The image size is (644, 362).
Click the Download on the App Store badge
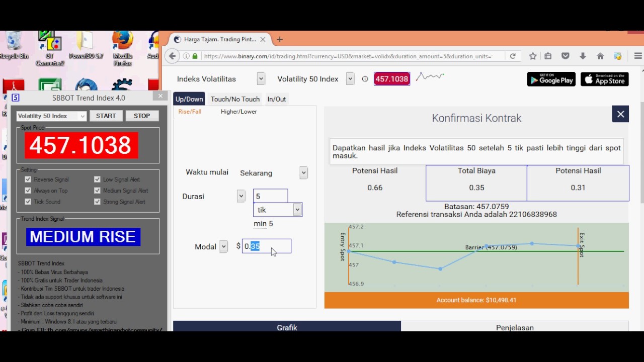click(605, 79)
